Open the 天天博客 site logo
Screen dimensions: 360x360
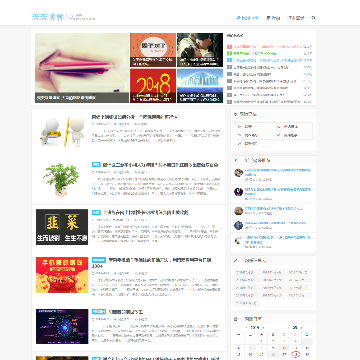click(x=48, y=17)
